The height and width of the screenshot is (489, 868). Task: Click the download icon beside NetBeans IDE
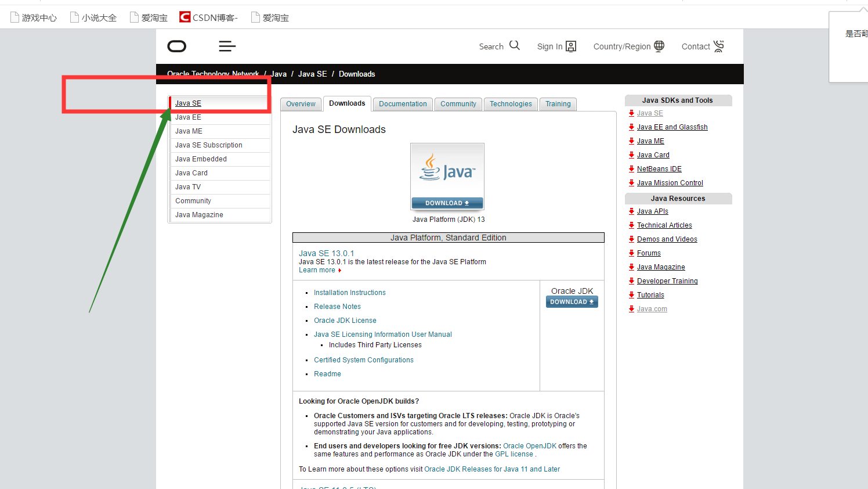pyautogui.click(x=631, y=168)
